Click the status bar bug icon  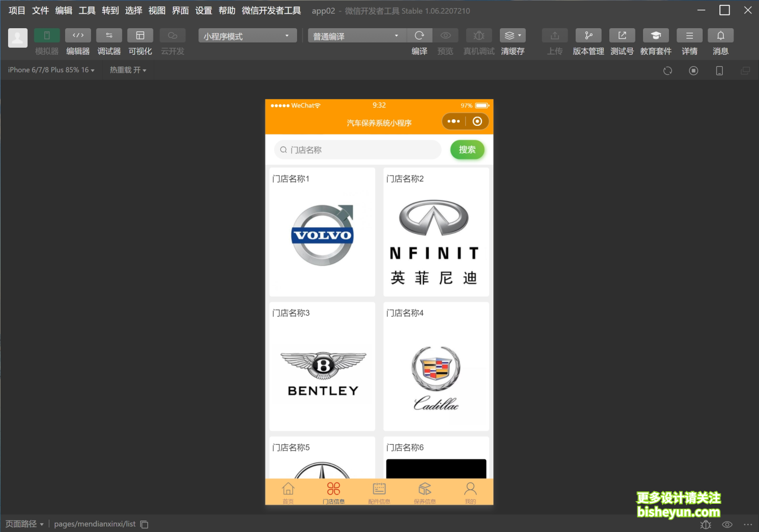(705, 524)
